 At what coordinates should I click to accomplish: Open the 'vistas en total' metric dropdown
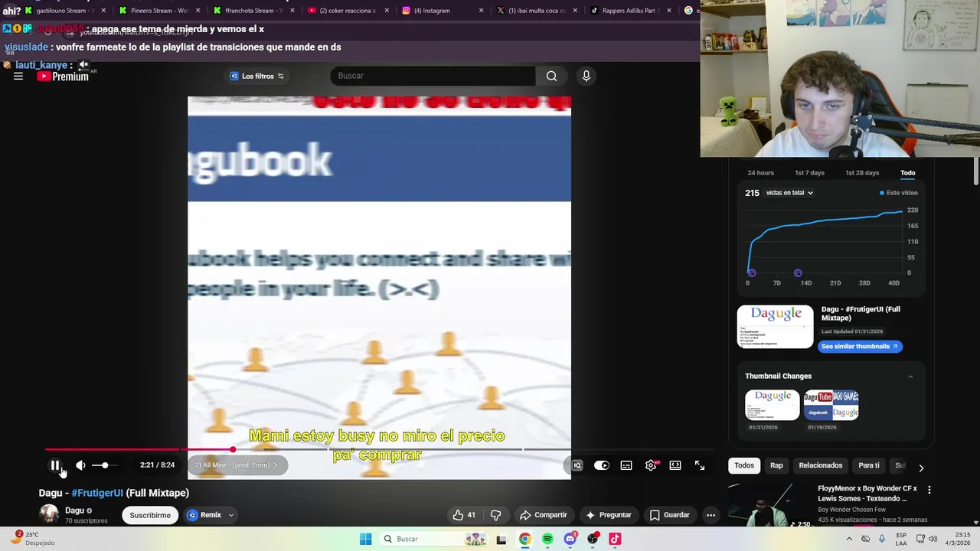pos(789,193)
